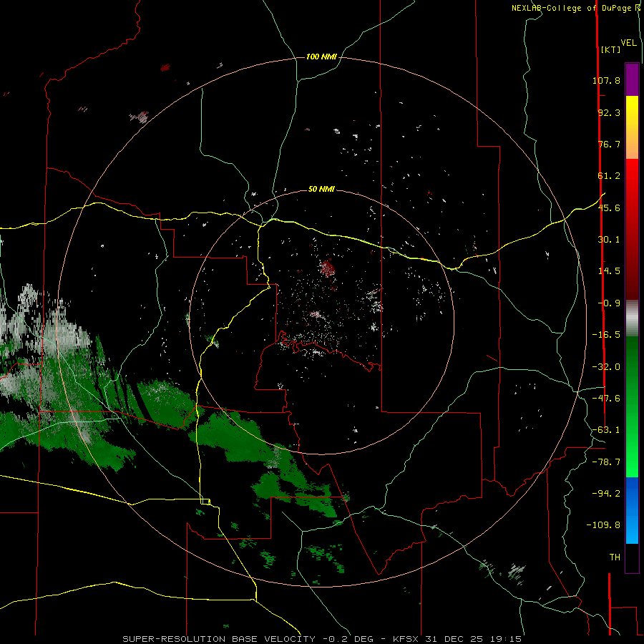
Task: Click the green segment of the color bar
Action: 632,406
